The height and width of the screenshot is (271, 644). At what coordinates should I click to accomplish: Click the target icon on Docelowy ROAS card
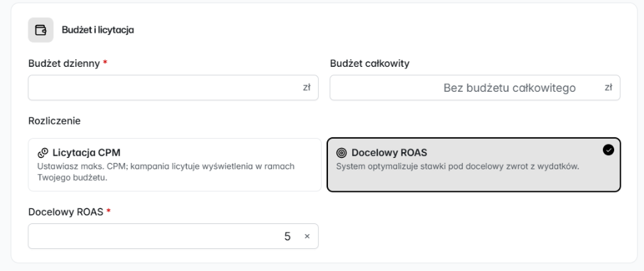[x=342, y=153]
